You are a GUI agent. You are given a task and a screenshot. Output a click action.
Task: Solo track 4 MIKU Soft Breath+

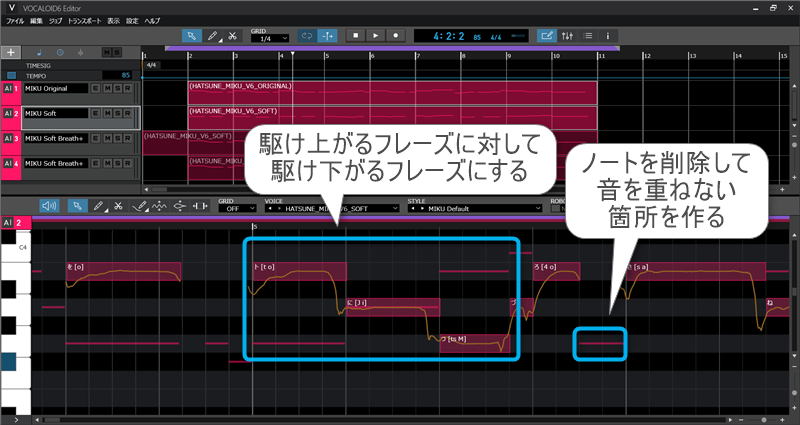(117, 163)
